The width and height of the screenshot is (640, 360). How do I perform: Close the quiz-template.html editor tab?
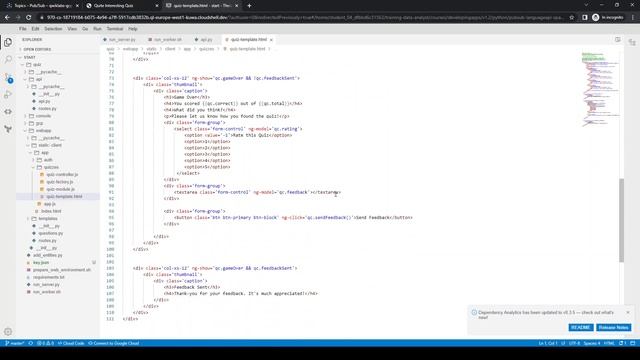[x=271, y=40]
